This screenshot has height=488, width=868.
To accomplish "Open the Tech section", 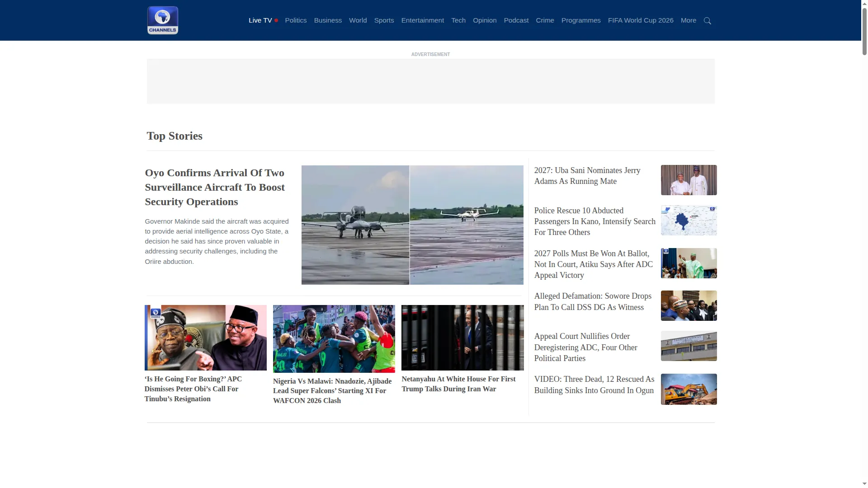I will (458, 20).
